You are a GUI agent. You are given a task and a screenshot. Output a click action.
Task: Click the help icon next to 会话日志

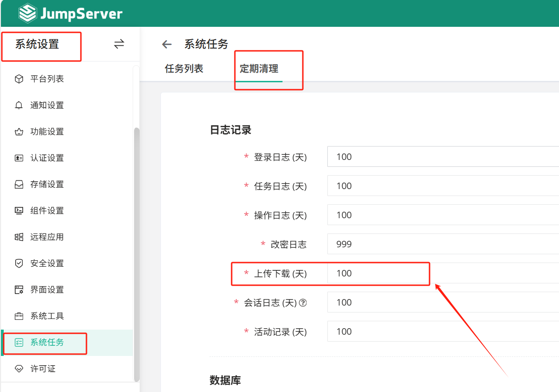pyautogui.click(x=303, y=303)
